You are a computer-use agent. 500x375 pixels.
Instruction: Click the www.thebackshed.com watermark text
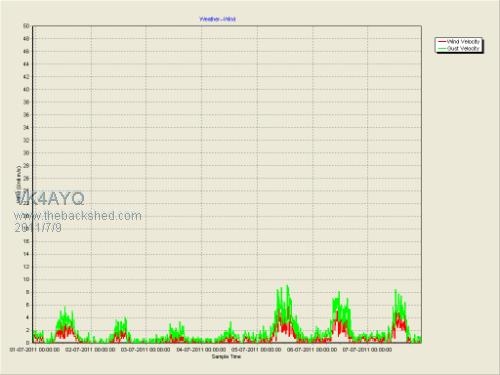pos(78,216)
